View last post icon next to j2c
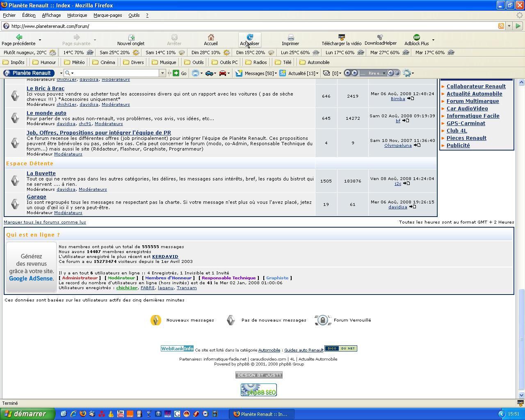 tap(406, 183)
